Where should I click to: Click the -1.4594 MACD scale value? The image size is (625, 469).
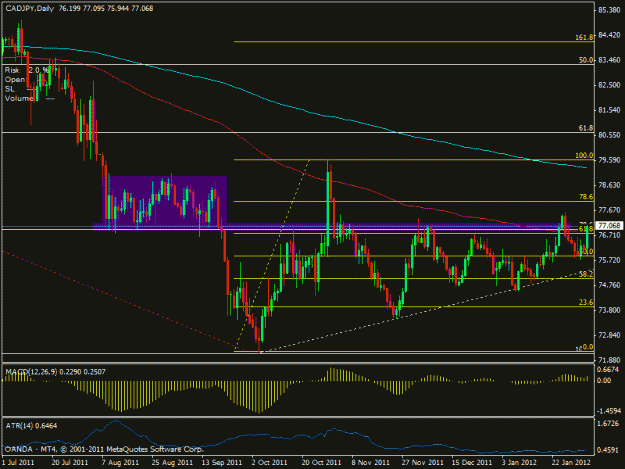click(x=609, y=410)
